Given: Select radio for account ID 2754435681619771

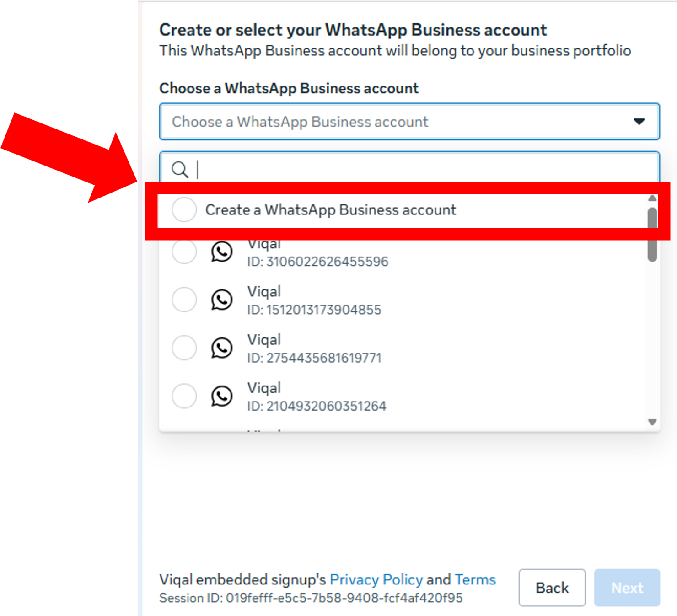Looking at the screenshot, I should [x=184, y=348].
